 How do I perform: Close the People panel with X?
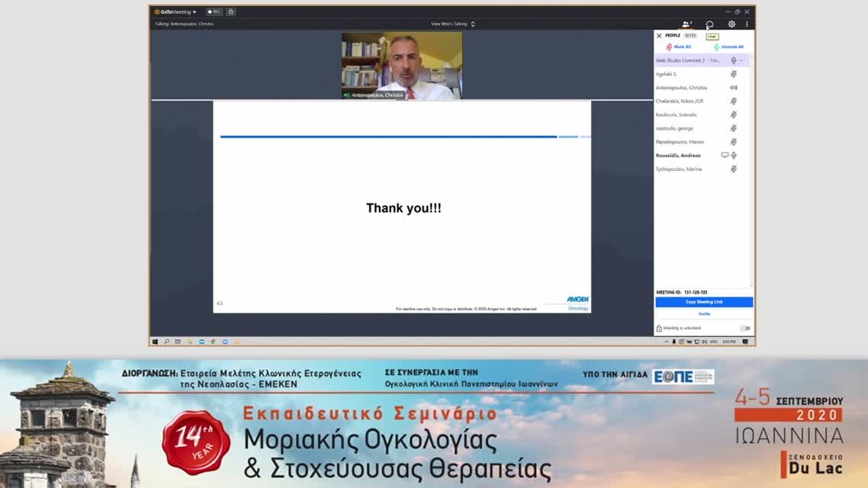tap(659, 36)
